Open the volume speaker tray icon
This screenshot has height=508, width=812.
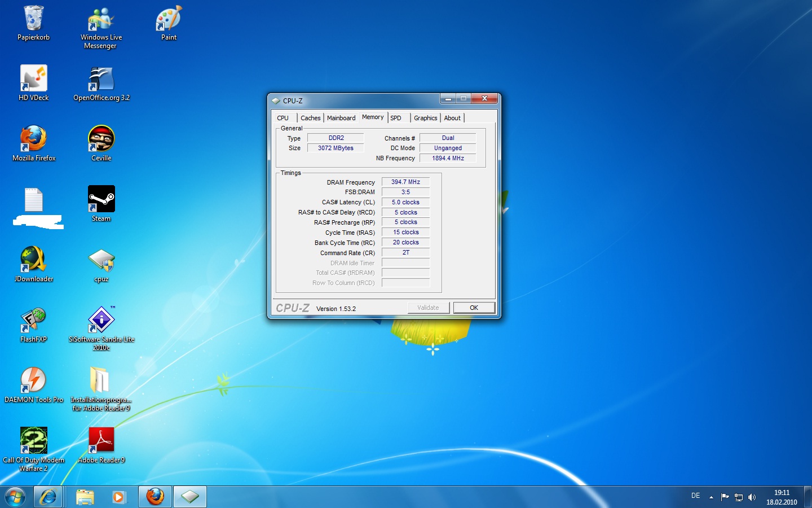[752, 497]
